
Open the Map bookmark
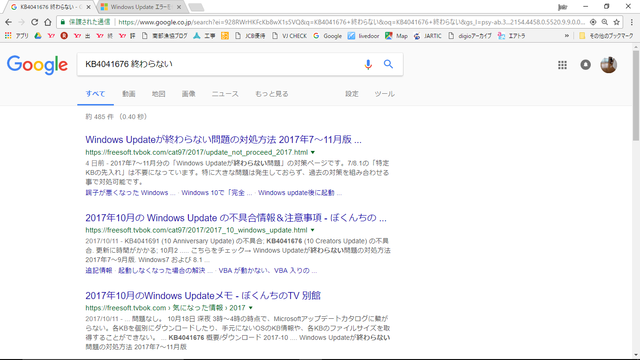coord(396,36)
